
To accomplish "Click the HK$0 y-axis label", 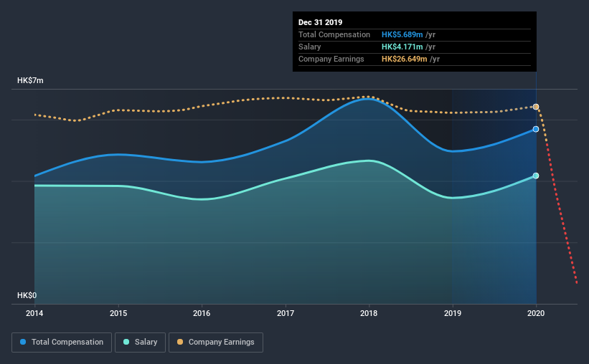I will [27, 296].
